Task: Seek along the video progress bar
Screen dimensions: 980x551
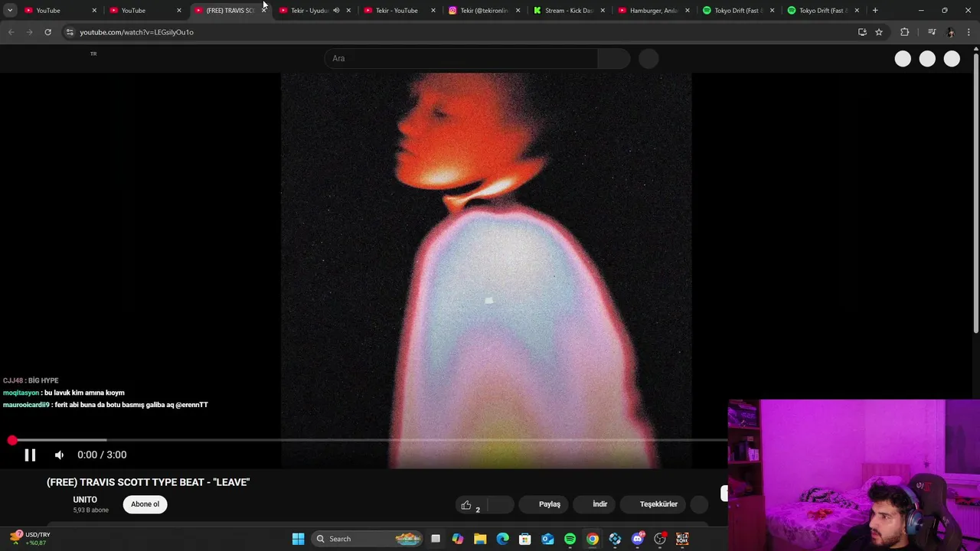Action: [x=367, y=441]
